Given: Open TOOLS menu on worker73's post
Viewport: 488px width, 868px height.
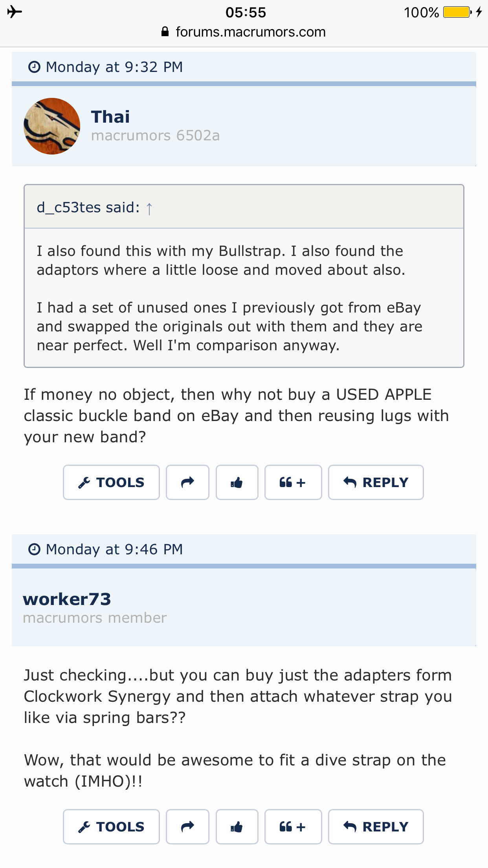Looking at the screenshot, I should (x=111, y=827).
